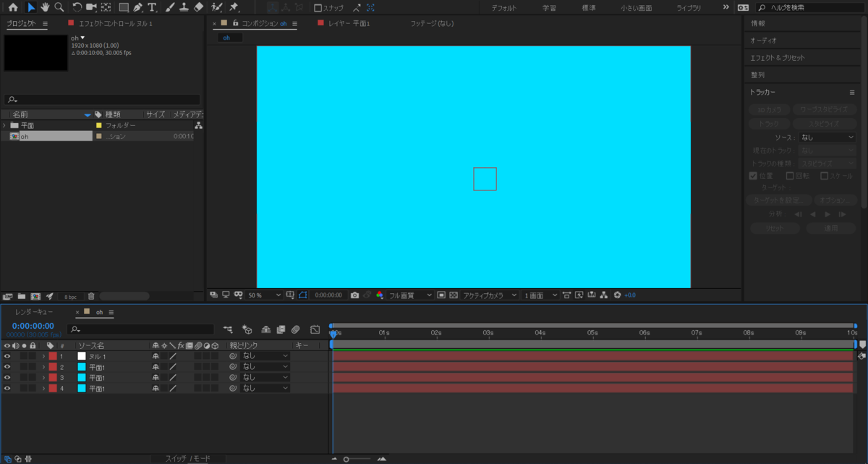Select the Brush tool

(x=170, y=7)
